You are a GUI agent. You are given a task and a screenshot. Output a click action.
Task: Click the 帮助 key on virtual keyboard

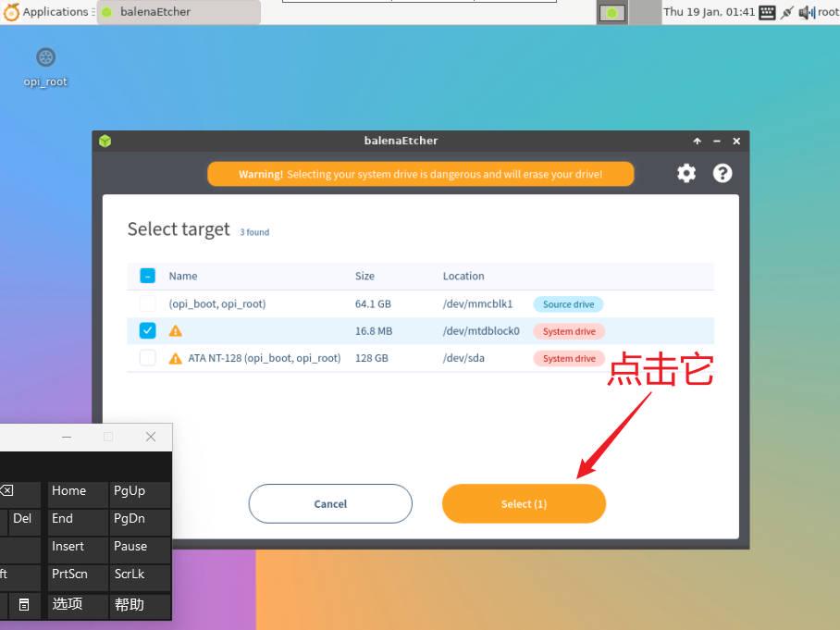[140, 607]
